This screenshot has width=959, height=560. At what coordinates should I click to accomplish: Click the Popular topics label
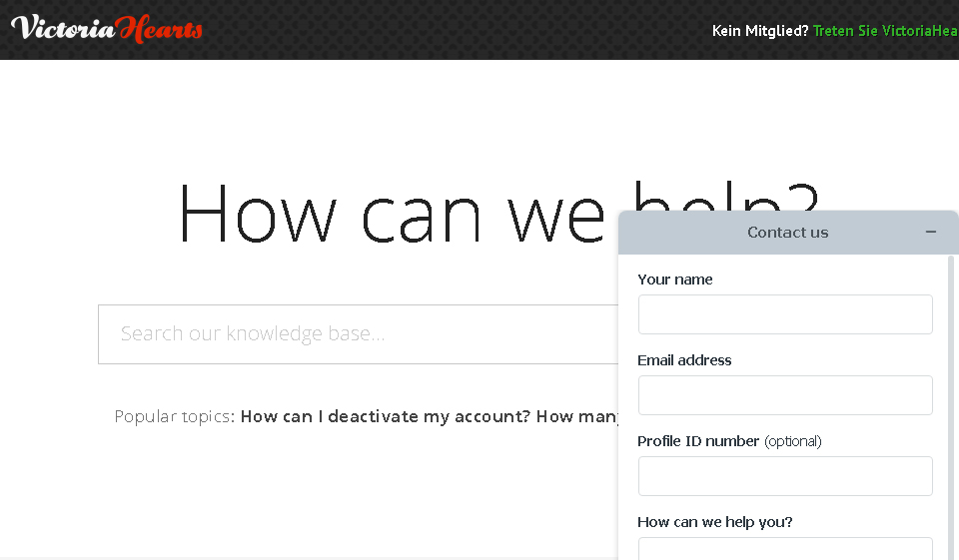173,416
